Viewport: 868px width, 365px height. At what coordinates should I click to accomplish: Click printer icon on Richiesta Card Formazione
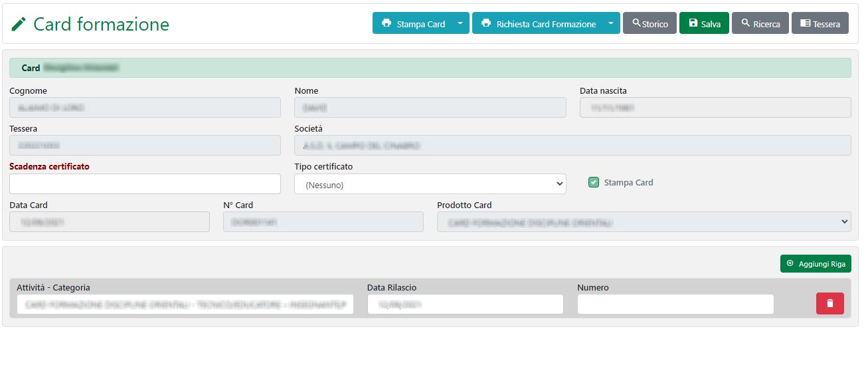(x=485, y=23)
